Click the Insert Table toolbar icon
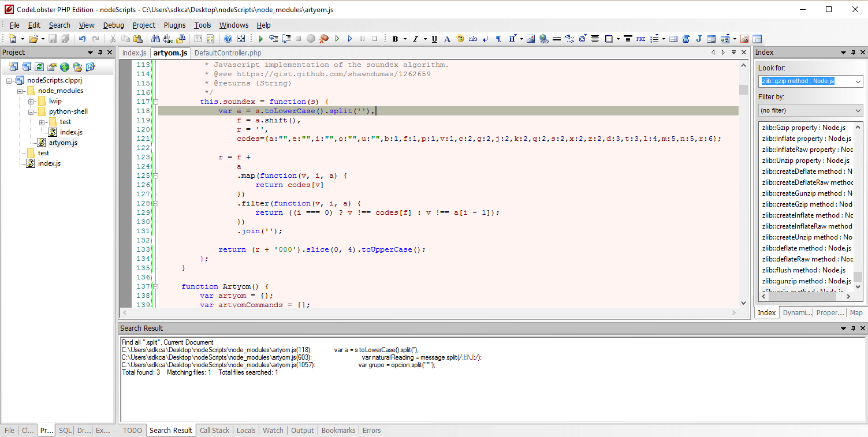 (x=673, y=39)
